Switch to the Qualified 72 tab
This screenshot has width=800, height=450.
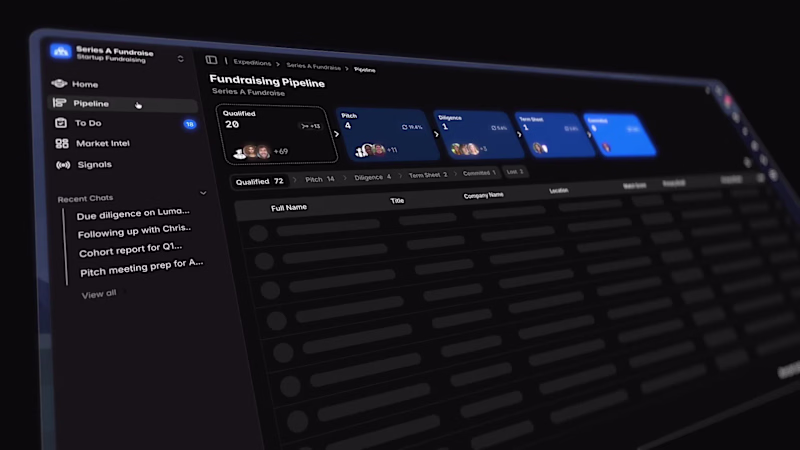pos(260,182)
